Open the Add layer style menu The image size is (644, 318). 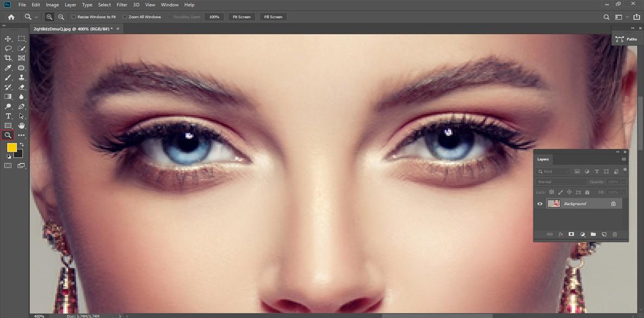(x=561, y=234)
